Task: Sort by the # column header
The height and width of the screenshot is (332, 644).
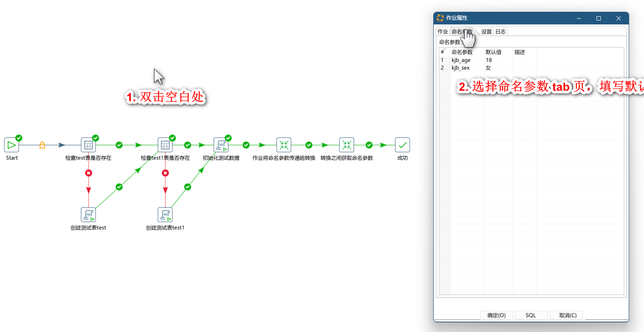Action: click(x=443, y=52)
